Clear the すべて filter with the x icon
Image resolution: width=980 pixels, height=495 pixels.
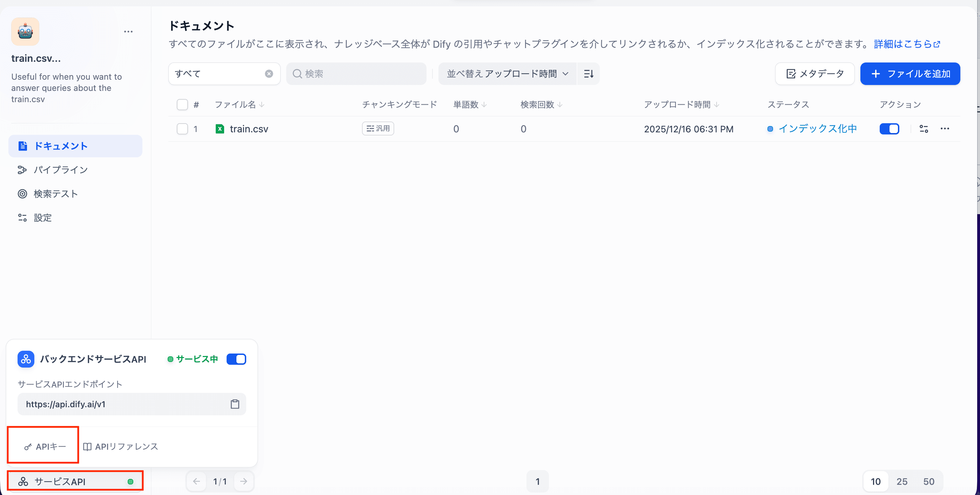coord(269,74)
